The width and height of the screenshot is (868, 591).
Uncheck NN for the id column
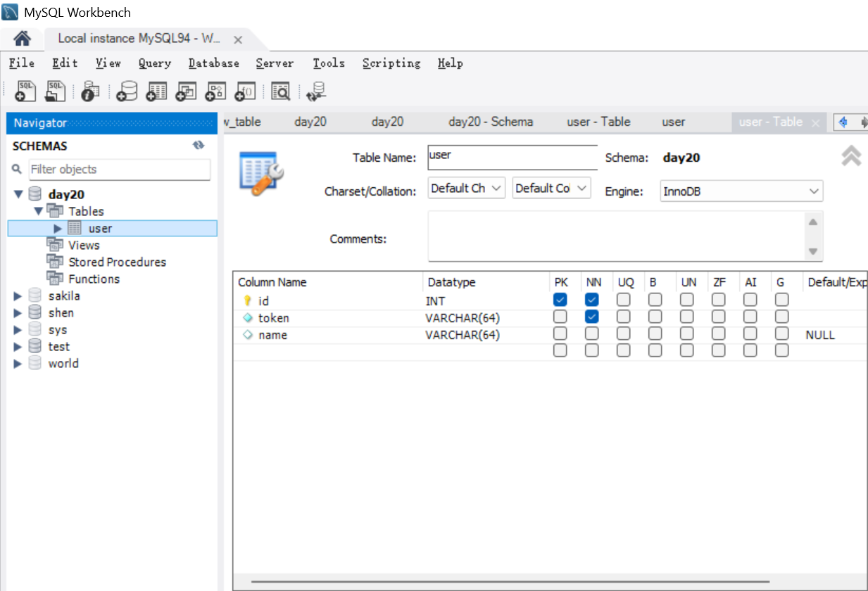592,300
